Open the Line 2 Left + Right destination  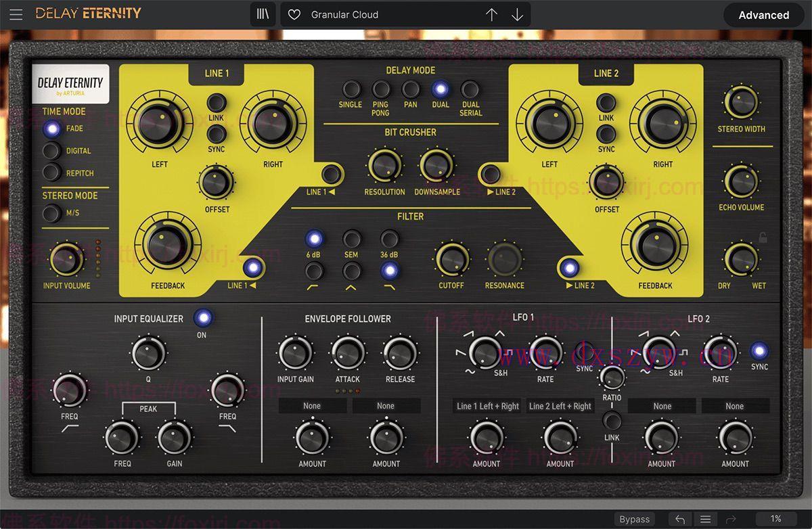click(x=560, y=406)
